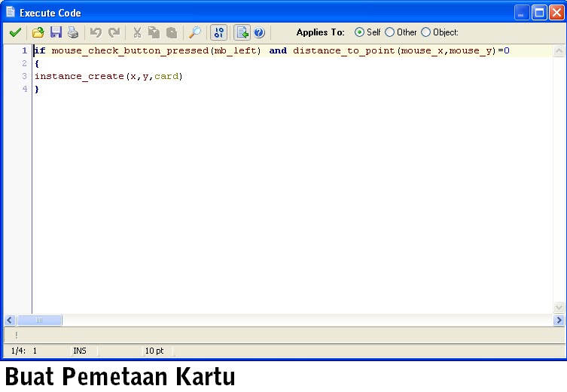Minimize the Execute Code window
This screenshot has width=567, height=392.
click(522, 13)
